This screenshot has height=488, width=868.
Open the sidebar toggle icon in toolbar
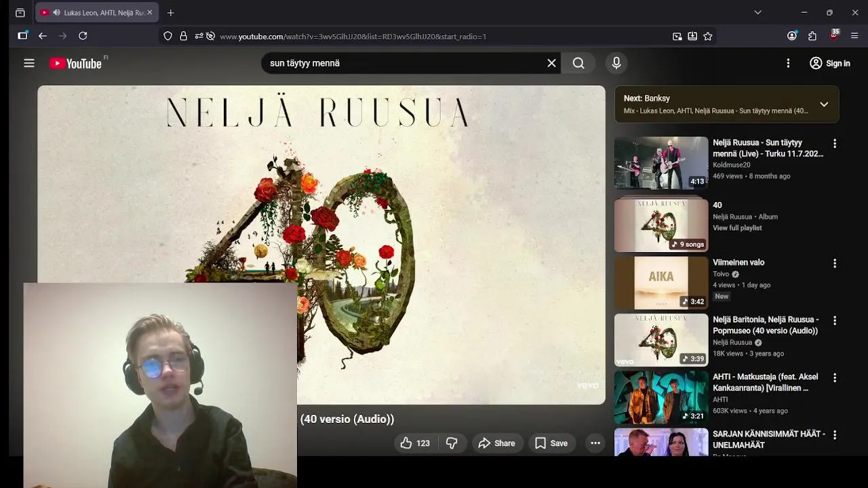pos(22,36)
